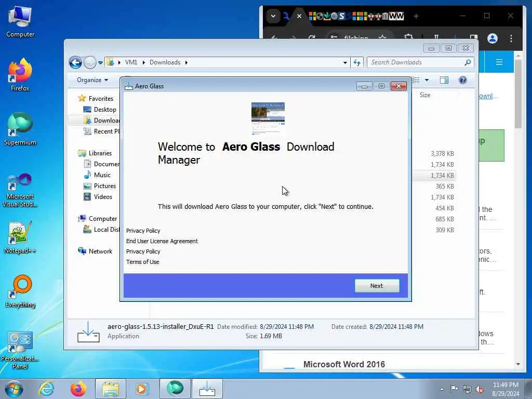This screenshot has height=399, width=532.
Task: Open the End User License Agreement link
Action: tap(162, 241)
